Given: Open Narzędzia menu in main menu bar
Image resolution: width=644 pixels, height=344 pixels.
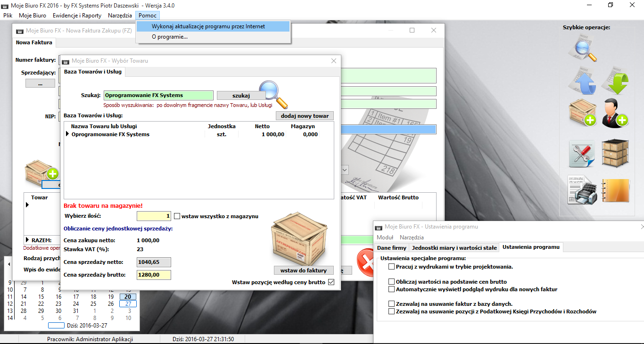Looking at the screenshot, I should [x=120, y=16].
